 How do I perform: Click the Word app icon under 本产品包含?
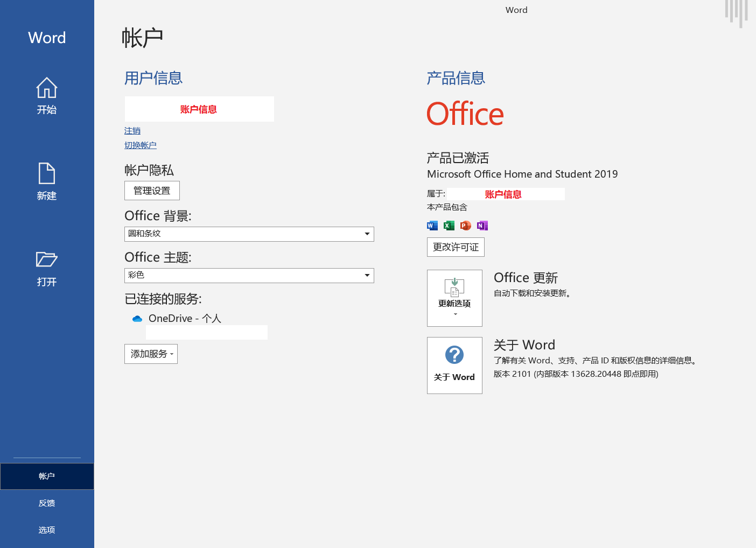coord(432,226)
